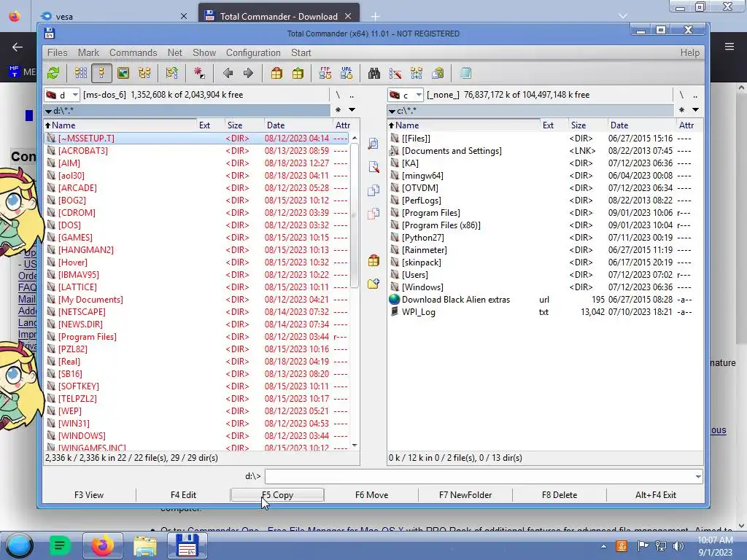Open the Show menu
Screen dimensions: 747x560
[204, 52]
